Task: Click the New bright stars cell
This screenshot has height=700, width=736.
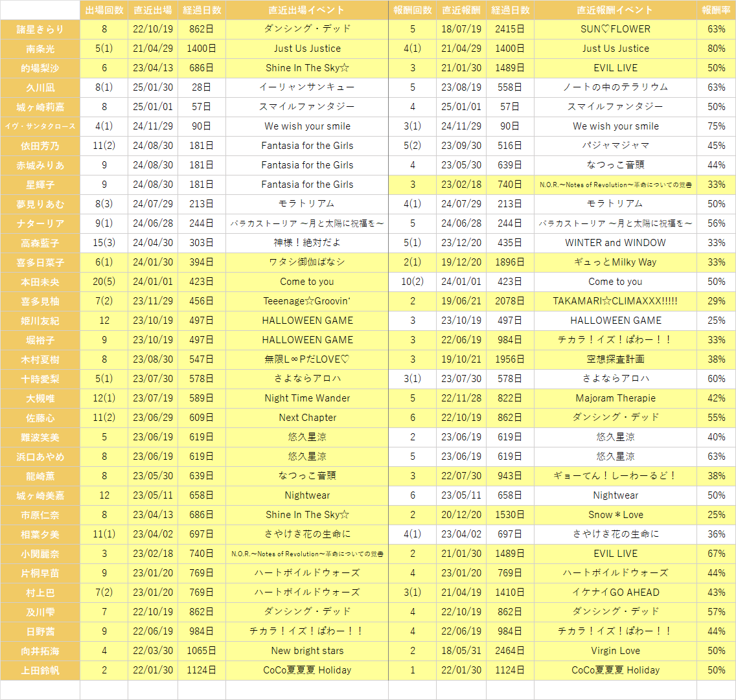Action: coord(307,651)
